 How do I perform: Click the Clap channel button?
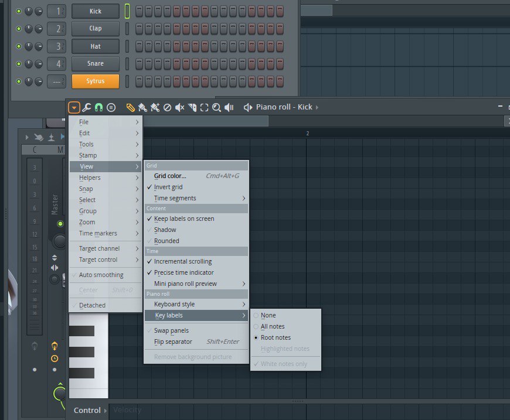[96, 29]
